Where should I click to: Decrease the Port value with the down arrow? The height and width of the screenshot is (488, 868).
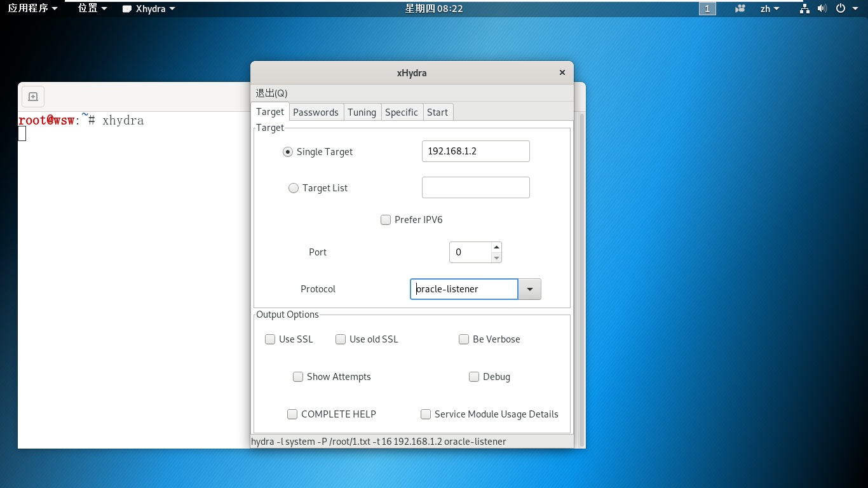(x=497, y=257)
